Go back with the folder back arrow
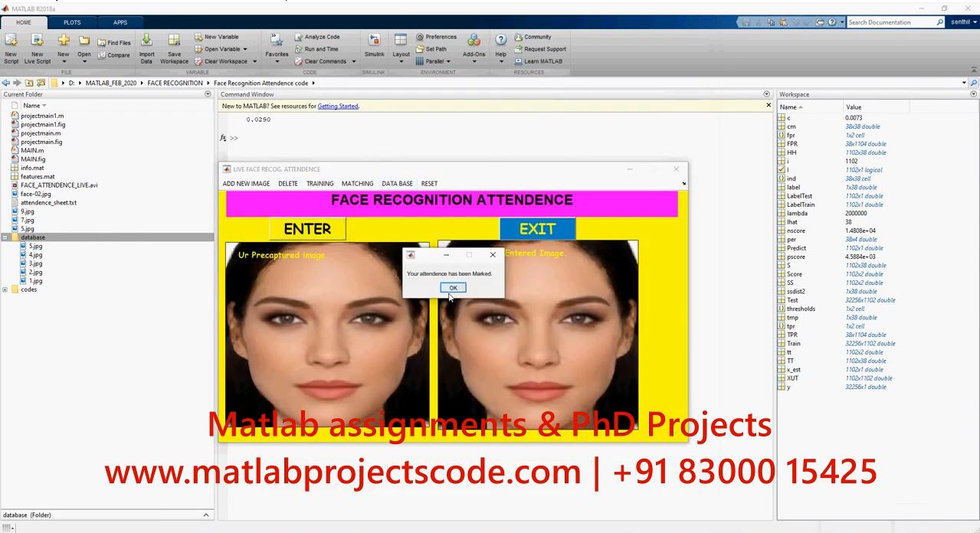980x533 pixels. point(5,83)
